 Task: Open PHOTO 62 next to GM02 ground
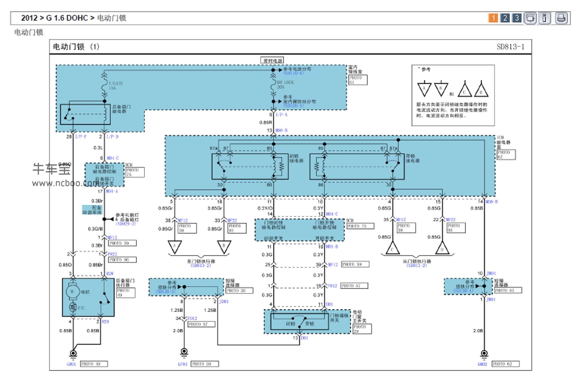(506, 364)
